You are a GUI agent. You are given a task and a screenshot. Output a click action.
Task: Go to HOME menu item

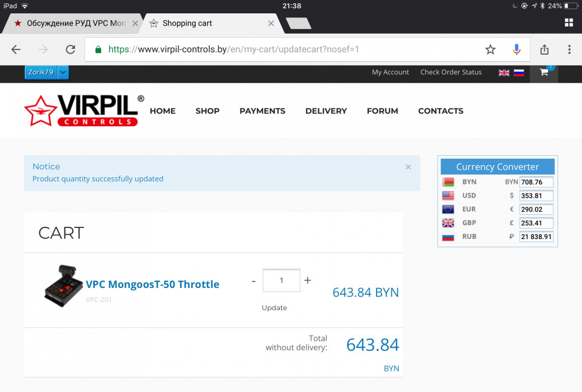click(x=162, y=111)
